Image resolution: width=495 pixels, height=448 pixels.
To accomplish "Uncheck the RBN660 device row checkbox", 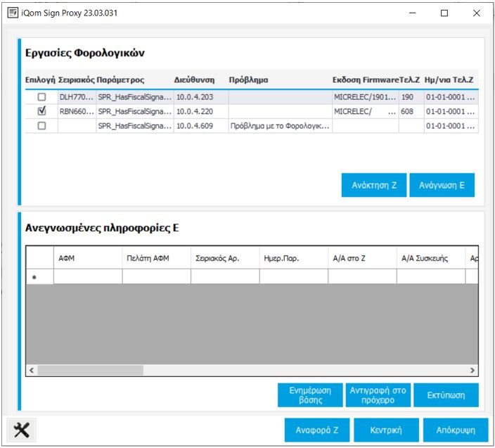I will pos(41,111).
